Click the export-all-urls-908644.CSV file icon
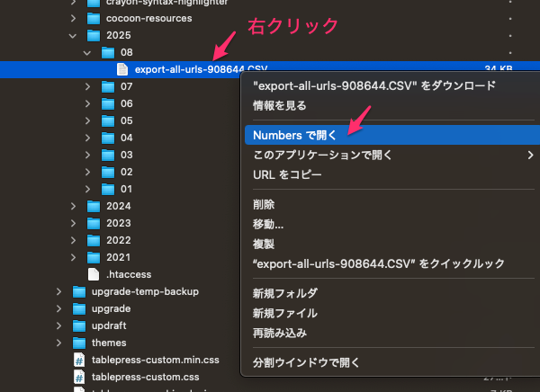 coord(121,69)
